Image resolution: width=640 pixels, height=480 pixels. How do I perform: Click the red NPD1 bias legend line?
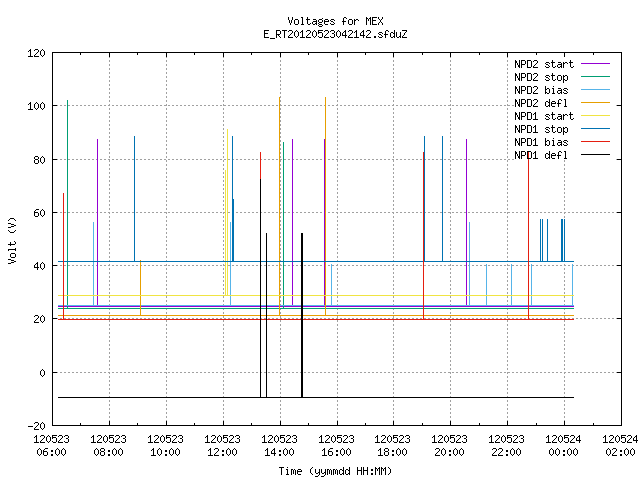(595, 142)
